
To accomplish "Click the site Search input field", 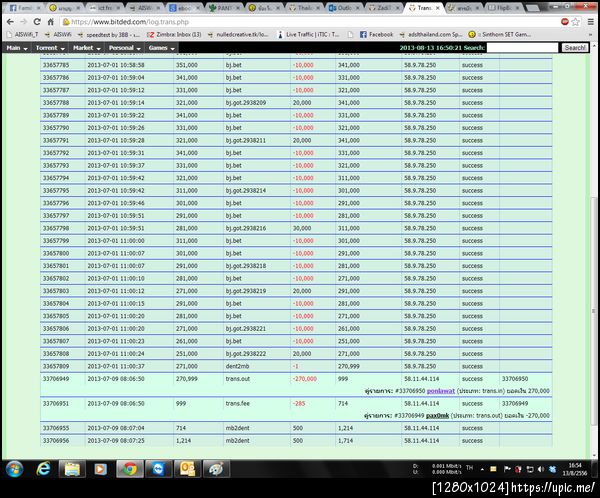I will coord(522,48).
